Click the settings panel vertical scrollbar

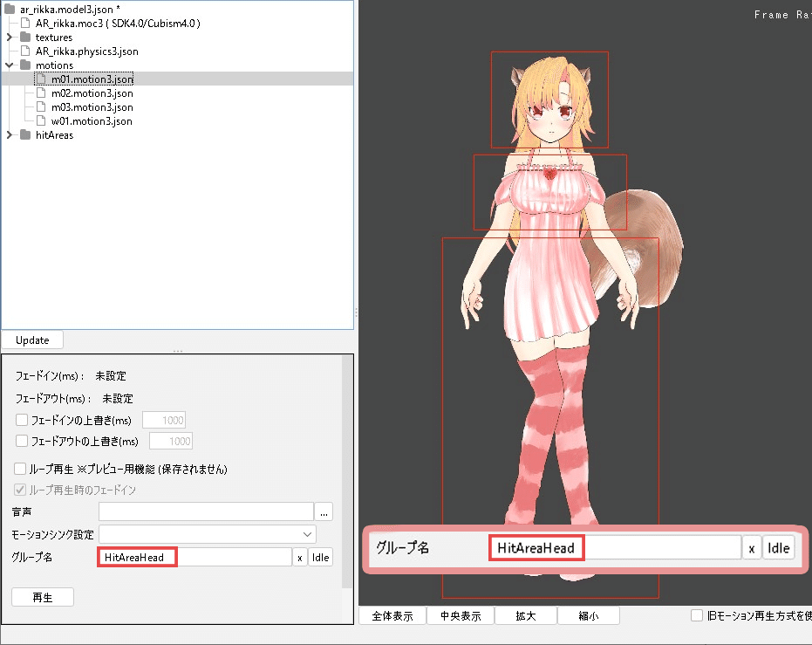pos(347,471)
